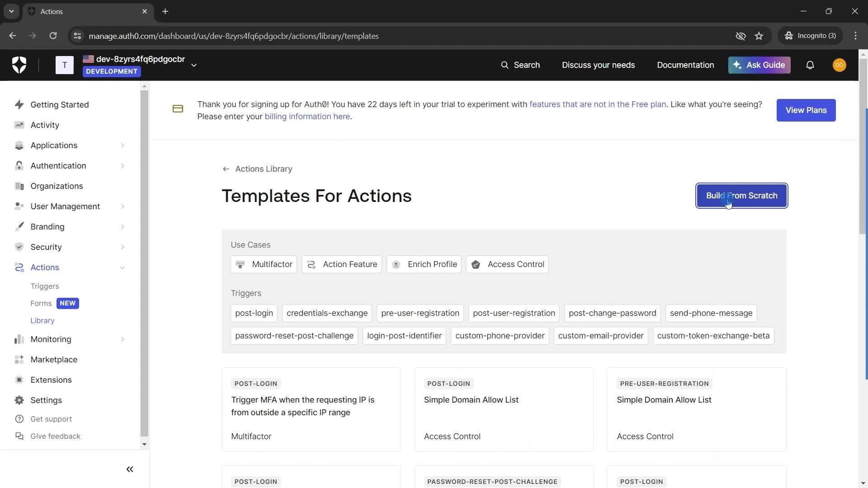Click the Auth0 shield logo

(19, 65)
